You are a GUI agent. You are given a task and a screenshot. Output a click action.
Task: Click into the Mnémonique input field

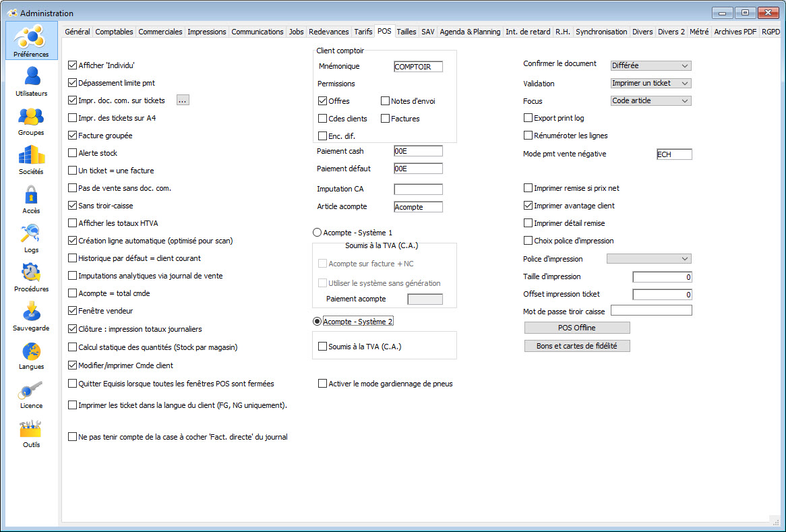click(x=418, y=67)
